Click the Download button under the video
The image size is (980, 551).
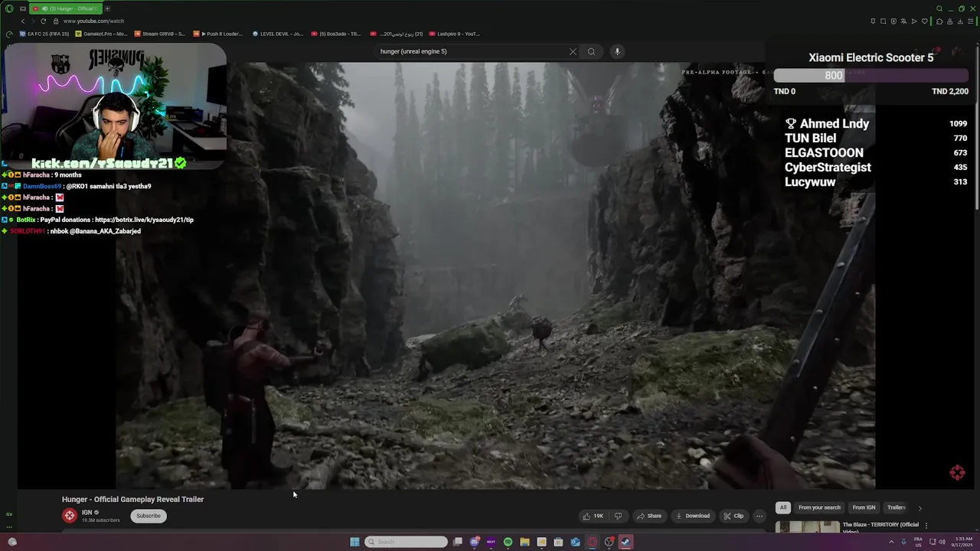coord(693,516)
